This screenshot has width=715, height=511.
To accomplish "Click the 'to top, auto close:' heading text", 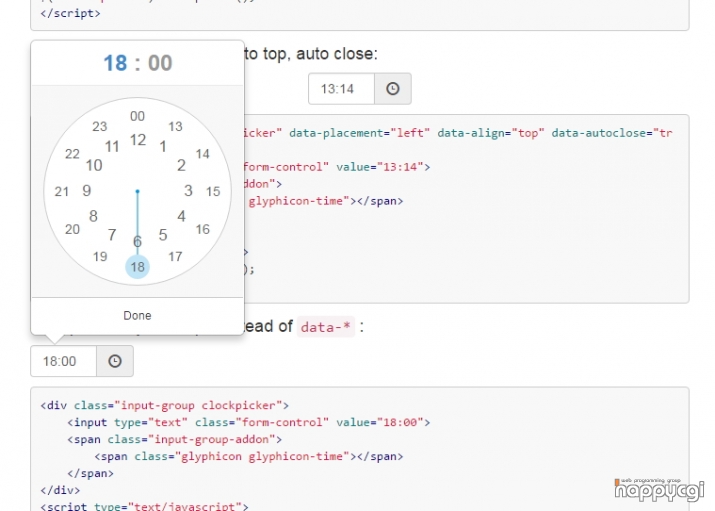I will (311, 54).
